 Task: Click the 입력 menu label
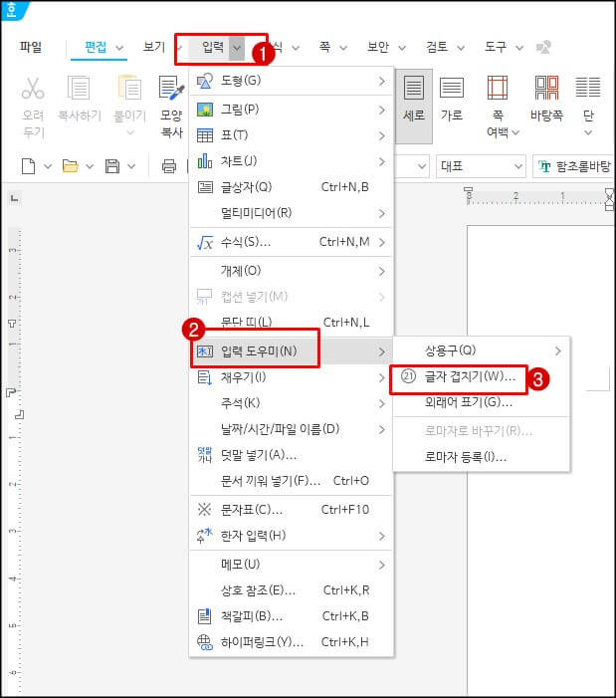coord(213,47)
